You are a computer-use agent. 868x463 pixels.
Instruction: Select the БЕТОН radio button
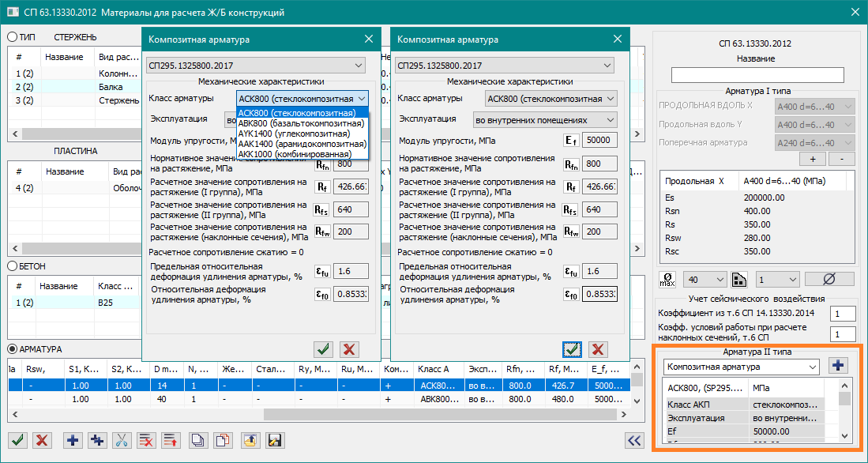tap(13, 266)
